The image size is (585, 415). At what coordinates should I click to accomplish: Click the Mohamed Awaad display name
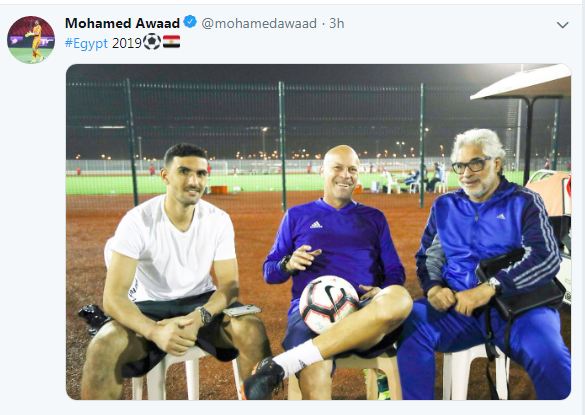tap(122, 23)
